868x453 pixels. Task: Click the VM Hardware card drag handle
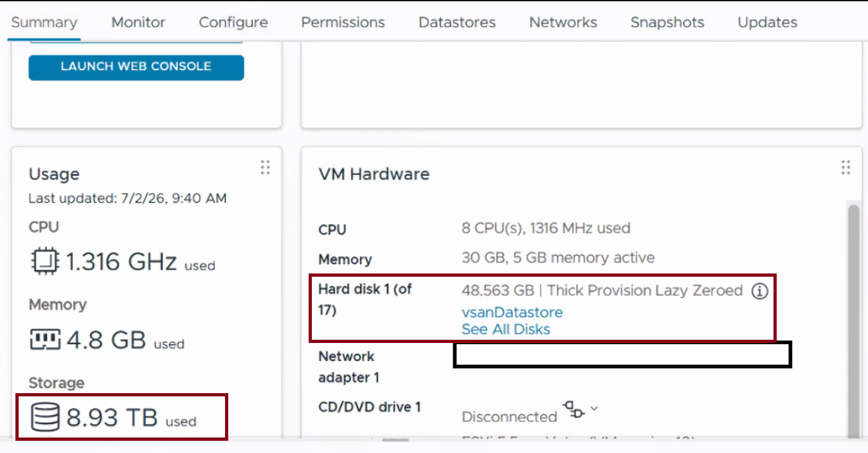pos(845,168)
